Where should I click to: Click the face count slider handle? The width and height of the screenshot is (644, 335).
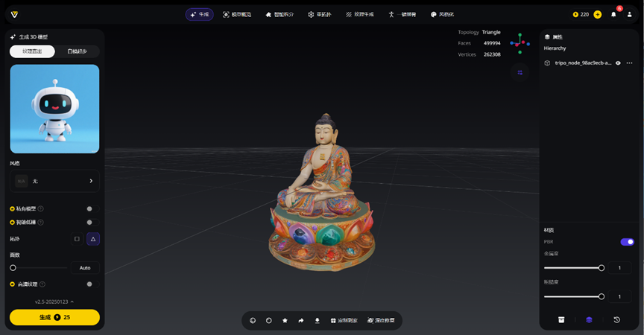click(x=13, y=268)
